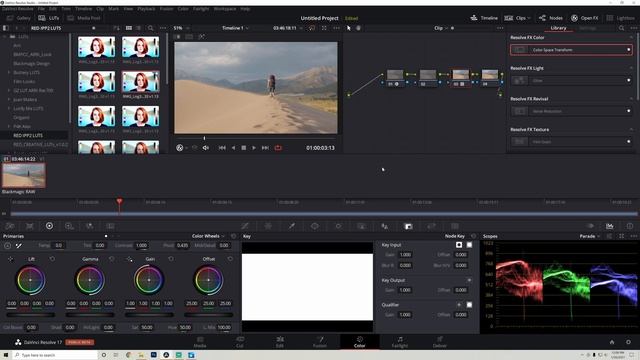Select the Glow effect under Resolve FX Light
The width and height of the screenshot is (640, 360).
coord(571,80)
